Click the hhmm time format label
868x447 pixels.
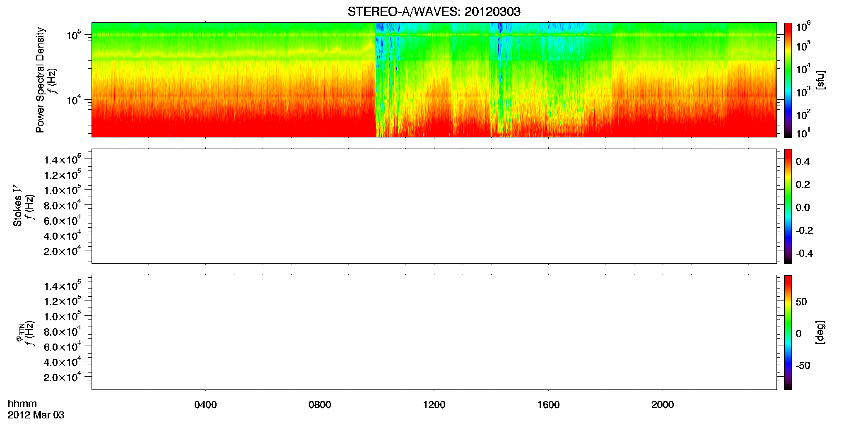coord(22,404)
